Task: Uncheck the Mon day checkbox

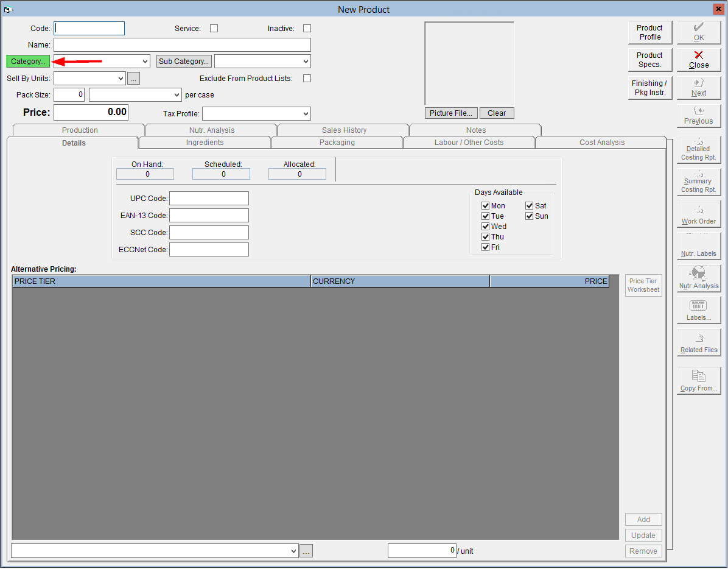Action: (x=486, y=206)
